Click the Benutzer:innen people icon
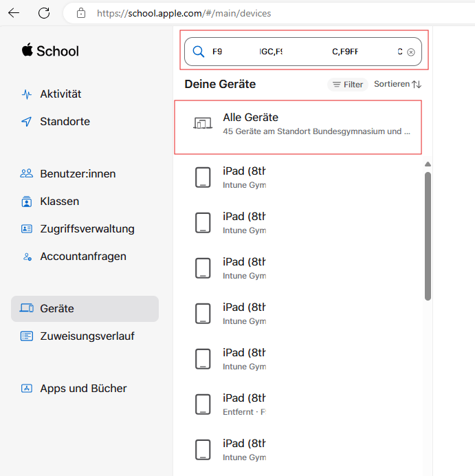The height and width of the screenshot is (476, 475). click(x=27, y=173)
